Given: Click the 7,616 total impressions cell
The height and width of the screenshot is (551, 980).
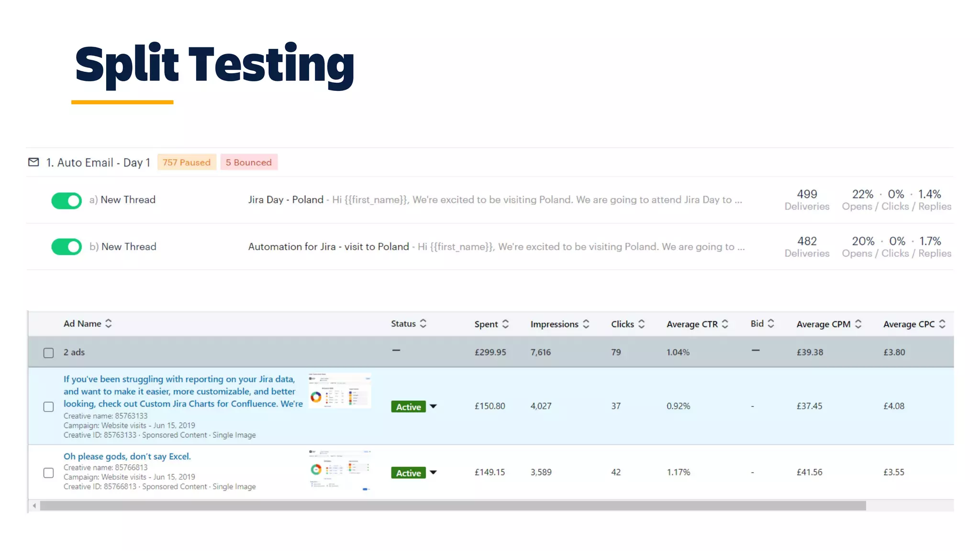Looking at the screenshot, I should pos(540,353).
